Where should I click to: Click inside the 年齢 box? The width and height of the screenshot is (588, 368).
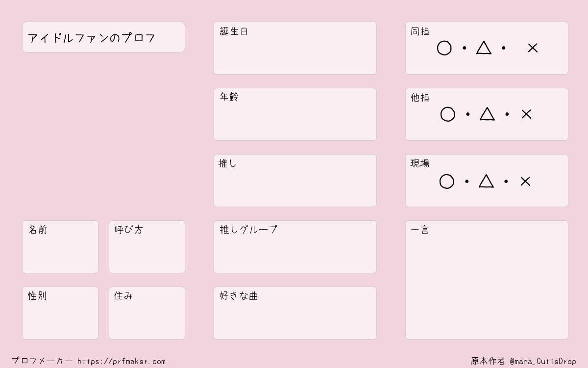pos(295,114)
